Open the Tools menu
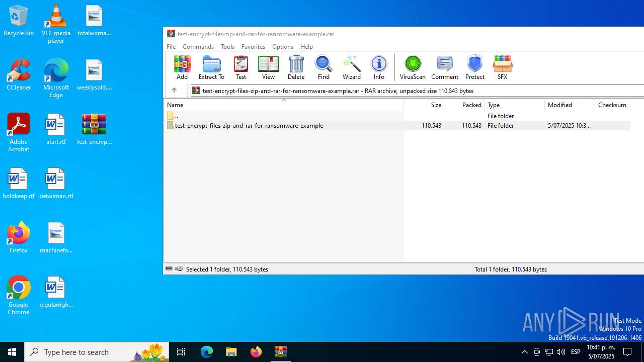 (x=227, y=46)
